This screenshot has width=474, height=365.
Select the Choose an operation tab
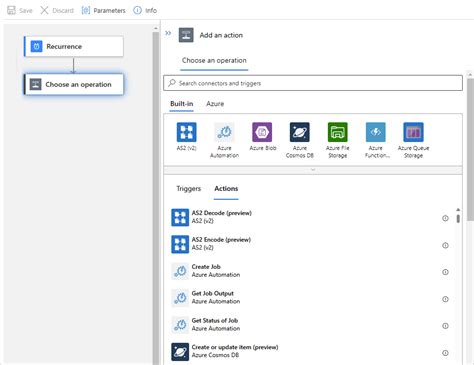click(x=214, y=61)
